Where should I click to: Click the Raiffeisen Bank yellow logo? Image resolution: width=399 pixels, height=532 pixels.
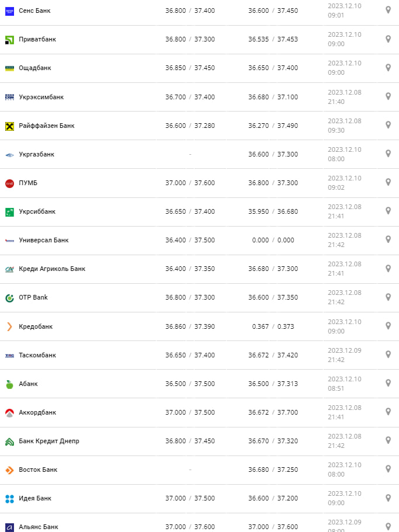click(9, 126)
